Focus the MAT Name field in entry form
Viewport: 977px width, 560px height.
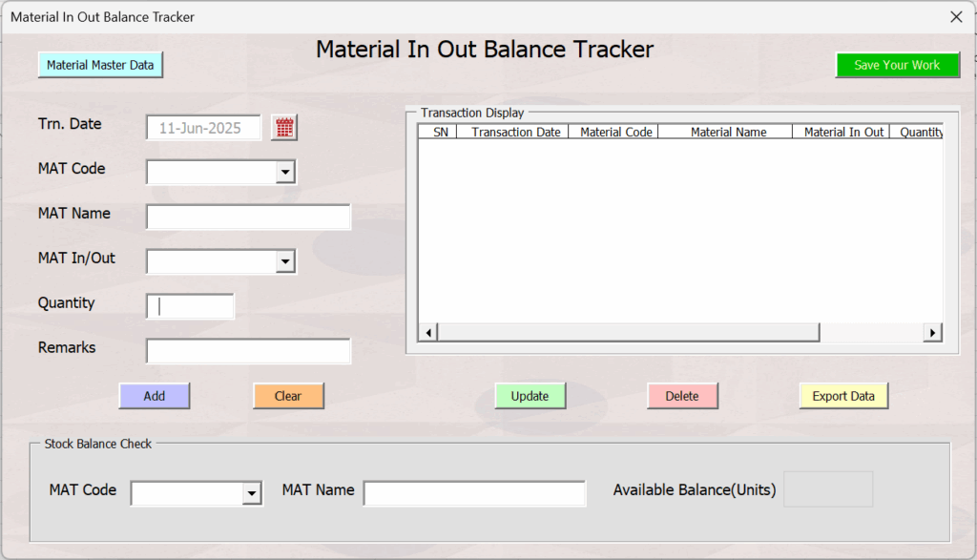tap(248, 218)
